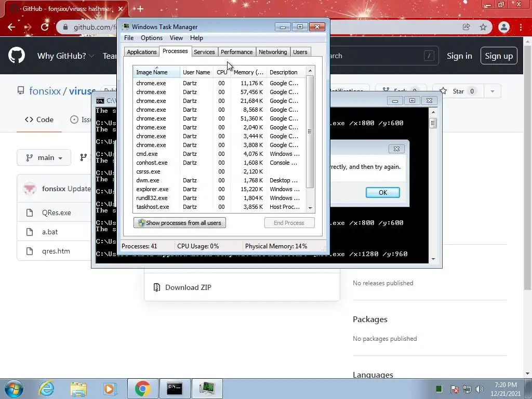
Task: Click Command Prompt scroll down arrow
Action: 433,259
